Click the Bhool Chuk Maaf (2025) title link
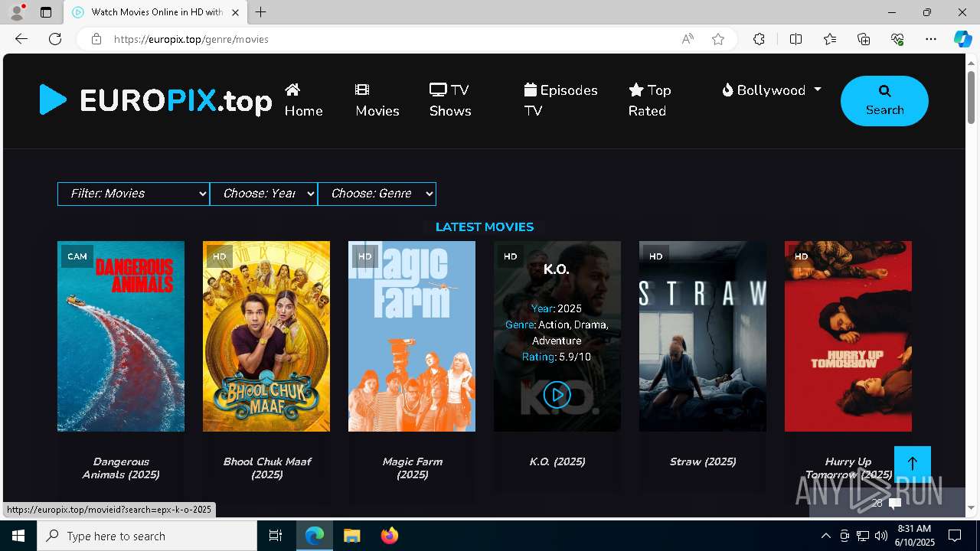This screenshot has height=551, width=980. tap(266, 468)
